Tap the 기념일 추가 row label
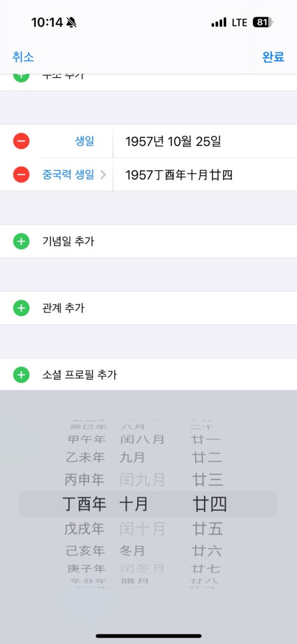 point(68,241)
